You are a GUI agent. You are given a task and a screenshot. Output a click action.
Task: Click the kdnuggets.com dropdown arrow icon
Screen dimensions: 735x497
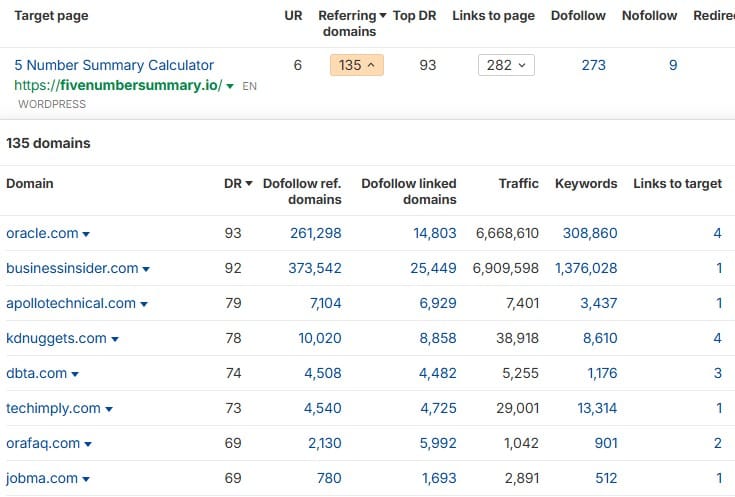(x=114, y=339)
